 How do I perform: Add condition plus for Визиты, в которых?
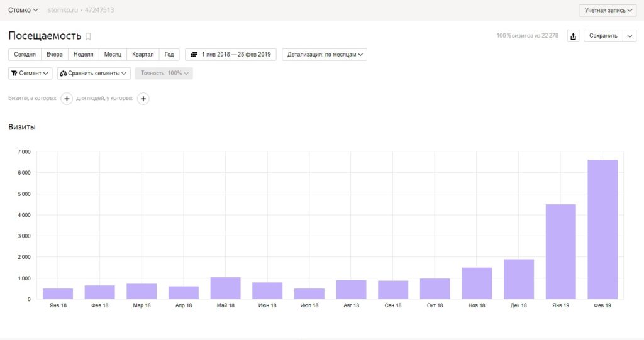tap(67, 99)
